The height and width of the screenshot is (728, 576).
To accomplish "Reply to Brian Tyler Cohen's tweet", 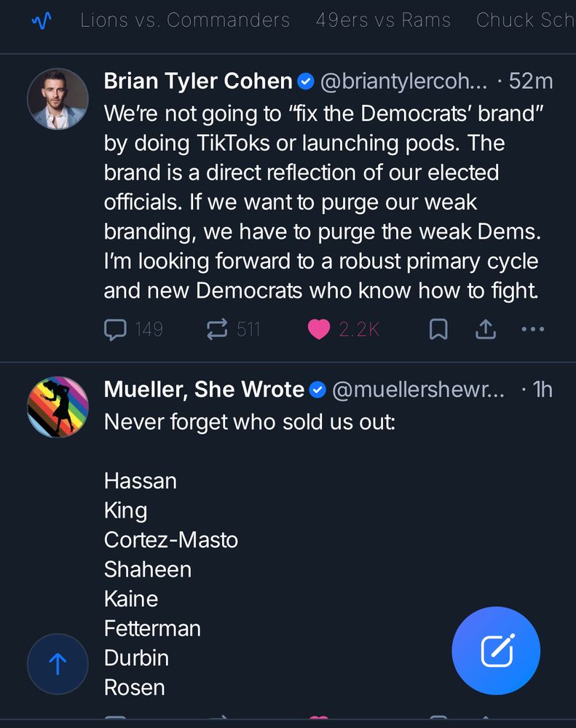I will point(115,330).
